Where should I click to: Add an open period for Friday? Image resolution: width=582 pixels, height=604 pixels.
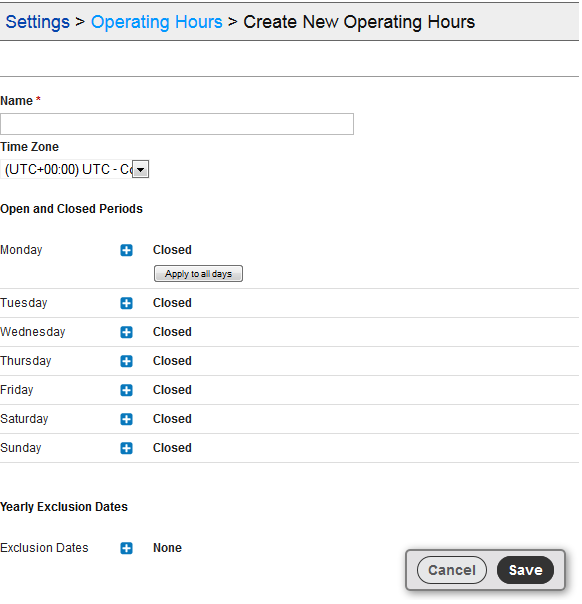[x=126, y=390]
